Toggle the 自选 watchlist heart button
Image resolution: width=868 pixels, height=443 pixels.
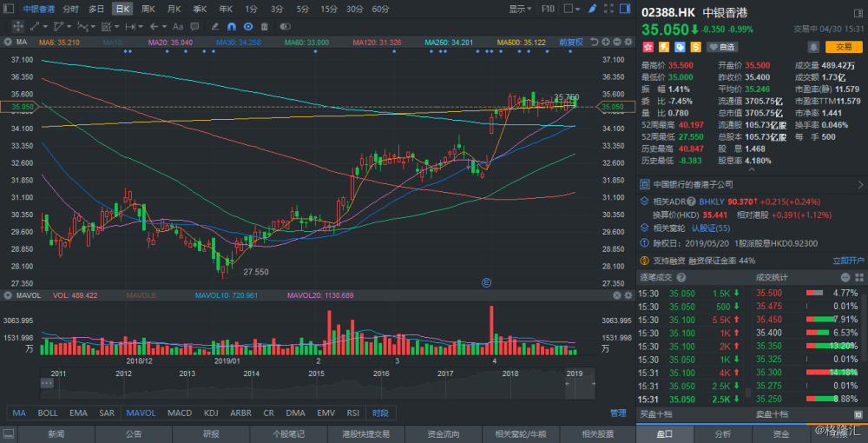pyautogui.click(x=721, y=47)
